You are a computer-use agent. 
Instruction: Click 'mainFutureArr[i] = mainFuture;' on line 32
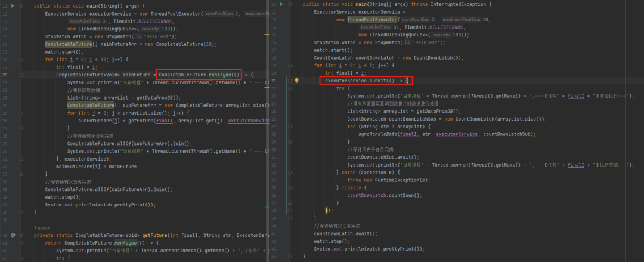98,167
